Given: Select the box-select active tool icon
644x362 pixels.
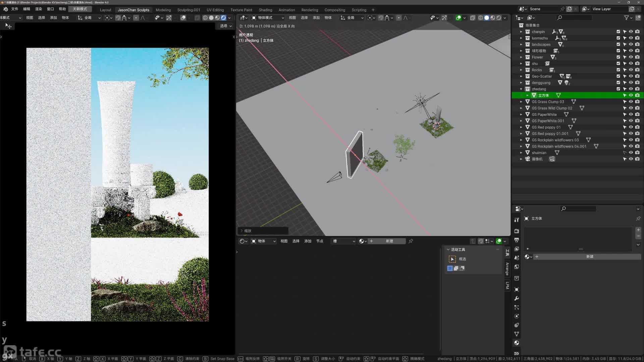Looking at the screenshot, I should (452, 259).
